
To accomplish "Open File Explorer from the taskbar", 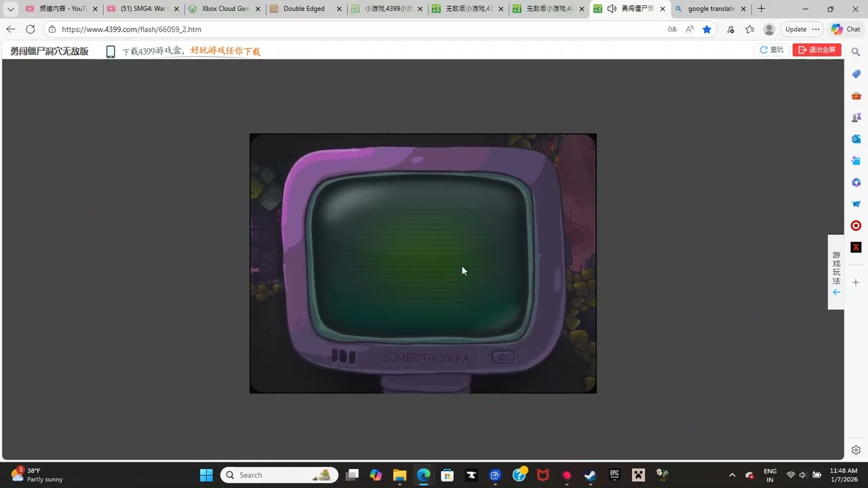I will tap(399, 475).
